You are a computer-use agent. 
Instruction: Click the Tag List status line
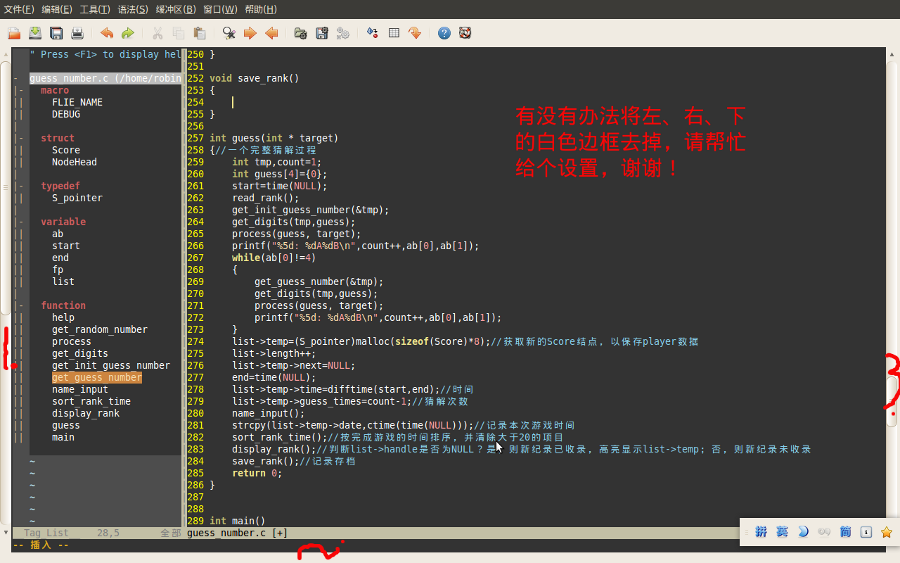(x=96, y=533)
